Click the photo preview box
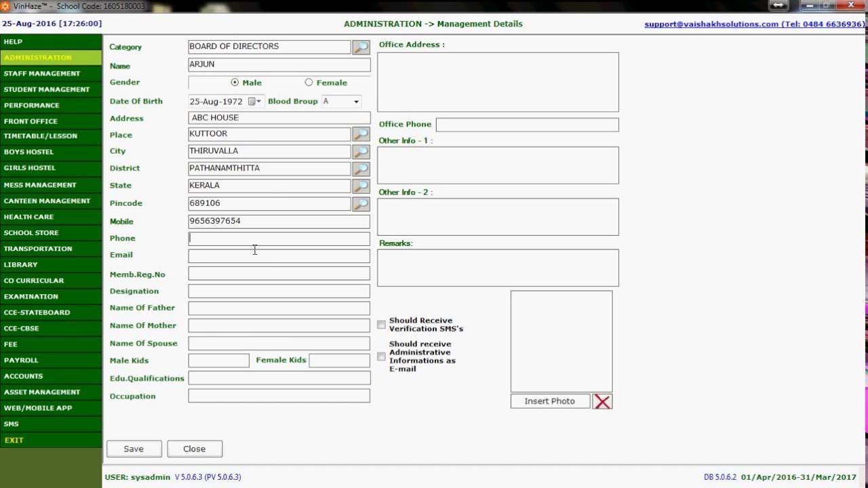The height and width of the screenshot is (488, 868). click(561, 341)
